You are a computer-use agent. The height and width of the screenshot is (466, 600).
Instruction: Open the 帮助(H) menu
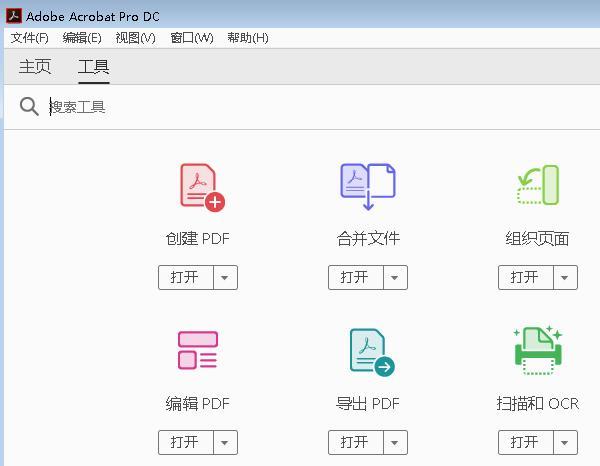(x=248, y=38)
